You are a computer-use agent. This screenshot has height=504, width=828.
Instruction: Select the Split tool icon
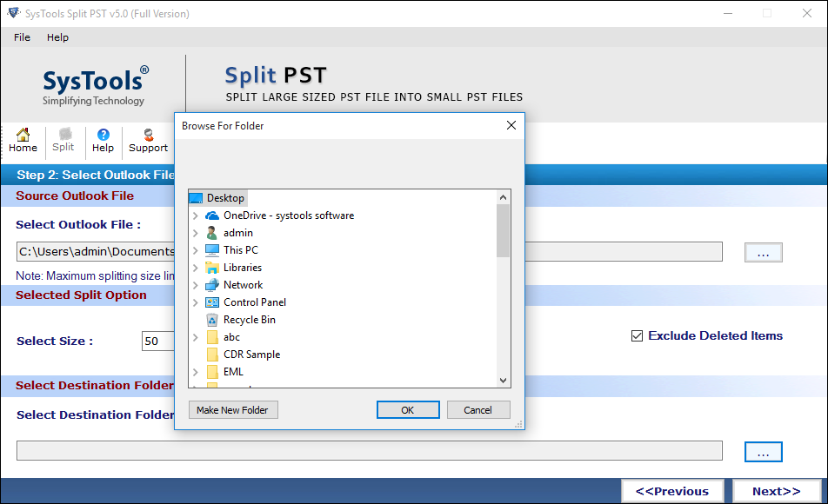63,141
